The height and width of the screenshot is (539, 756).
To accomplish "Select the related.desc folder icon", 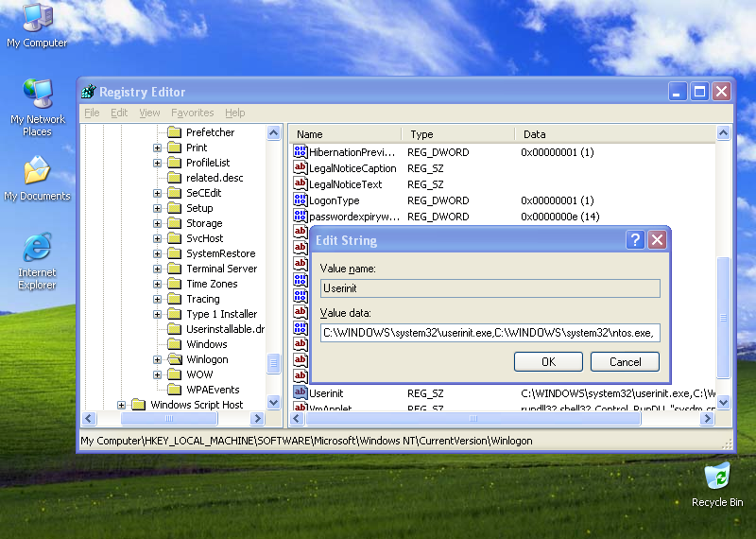I will tap(174, 178).
